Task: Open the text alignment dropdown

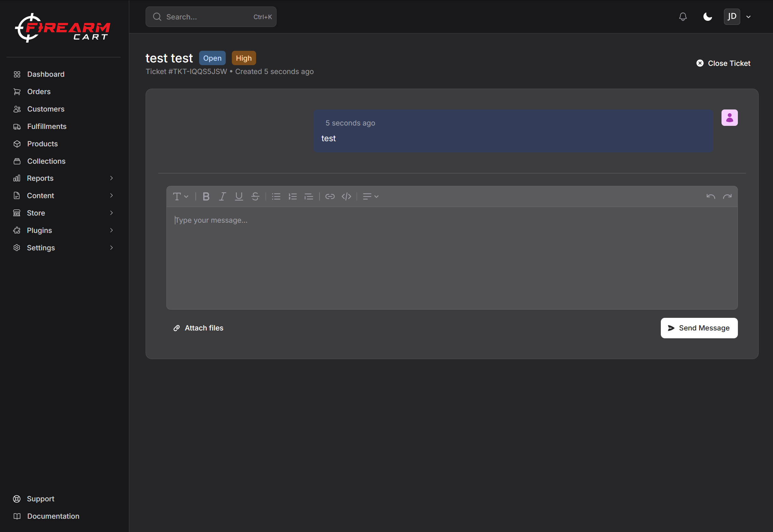Action: coord(371,196)
